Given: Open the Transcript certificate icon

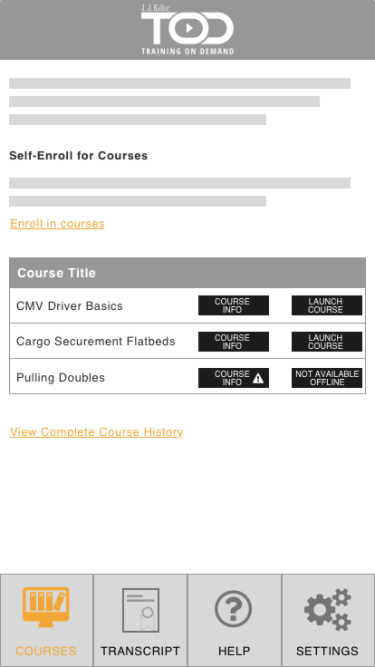Looking at the screenshot, I should pyautogui.click(x=140, y=610).
